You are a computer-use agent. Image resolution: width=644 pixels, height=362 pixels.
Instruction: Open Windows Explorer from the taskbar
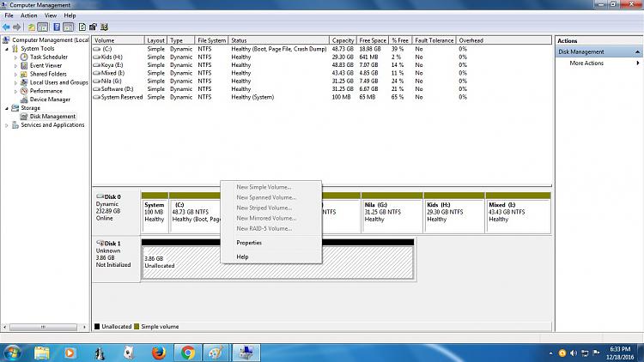tap(41, 353)
